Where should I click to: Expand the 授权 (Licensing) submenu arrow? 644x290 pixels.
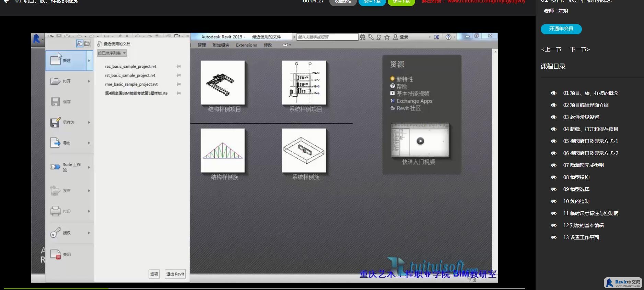[x=89, y=233]
